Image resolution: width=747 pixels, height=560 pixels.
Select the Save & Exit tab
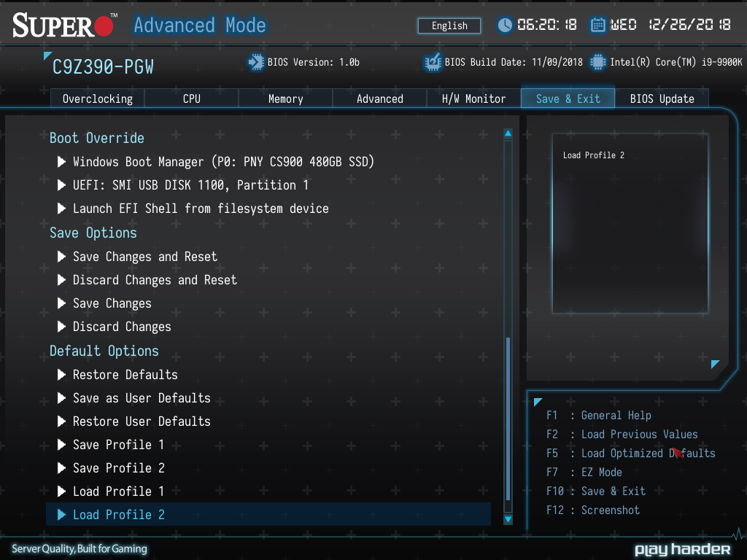click(568, 98)
